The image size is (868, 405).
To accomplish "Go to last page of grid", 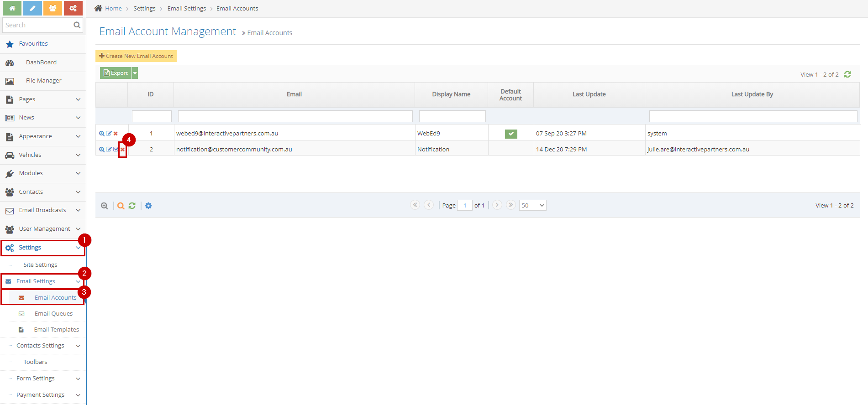I will (x=511, y=205).
